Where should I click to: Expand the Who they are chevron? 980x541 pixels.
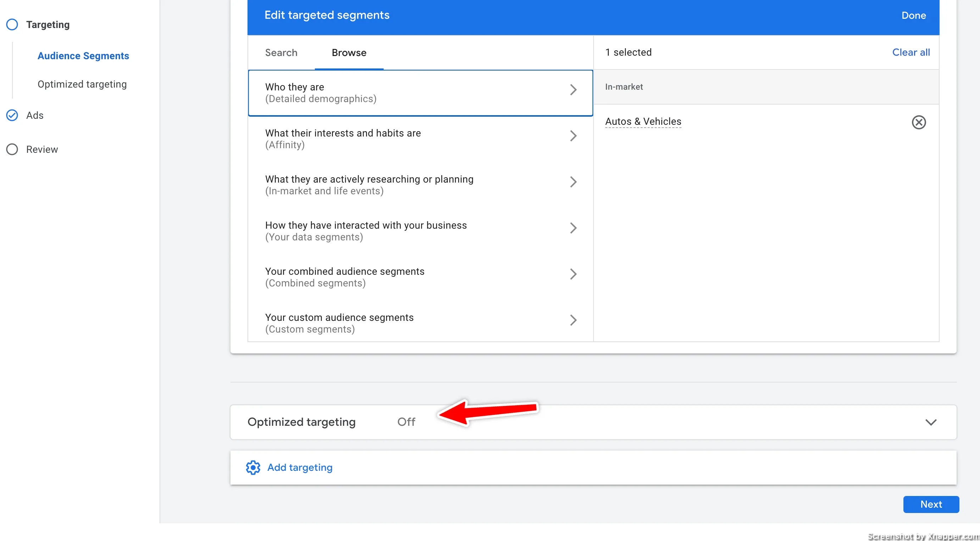[x=573, y=90]
